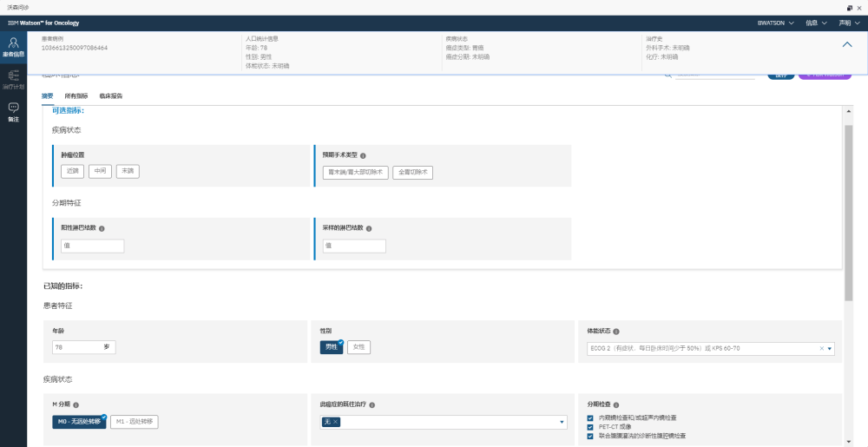Click info icon next to M 分期
Image resolution: width=868 pixels, height=447 pixels.
click(x=76, y=404)
